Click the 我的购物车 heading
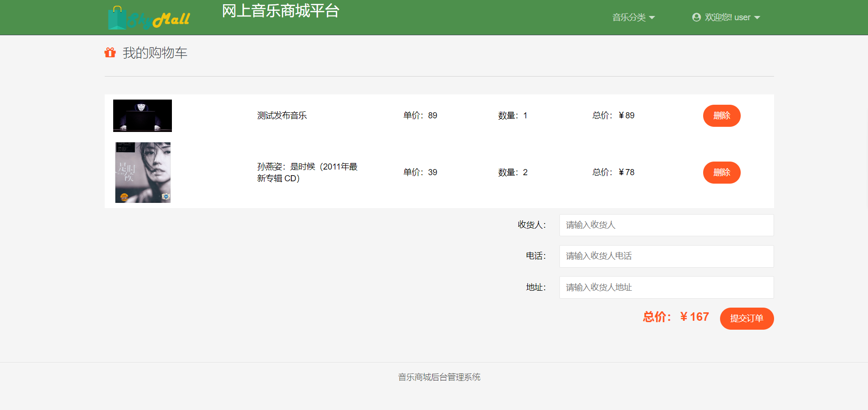This screenshot has height=410, width=868. tap(155, 53)
